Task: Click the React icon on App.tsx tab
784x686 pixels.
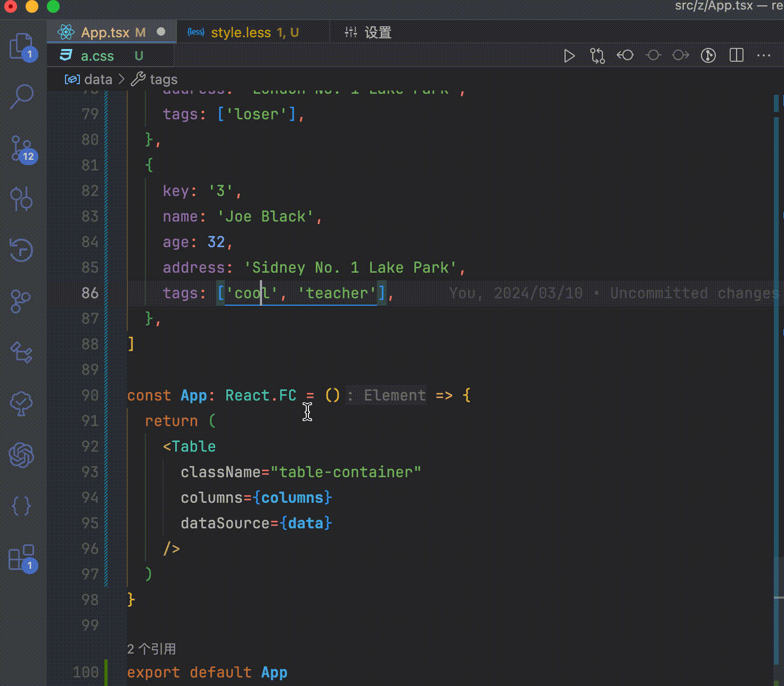Action: pyautogui.click(x=66, y=32)
